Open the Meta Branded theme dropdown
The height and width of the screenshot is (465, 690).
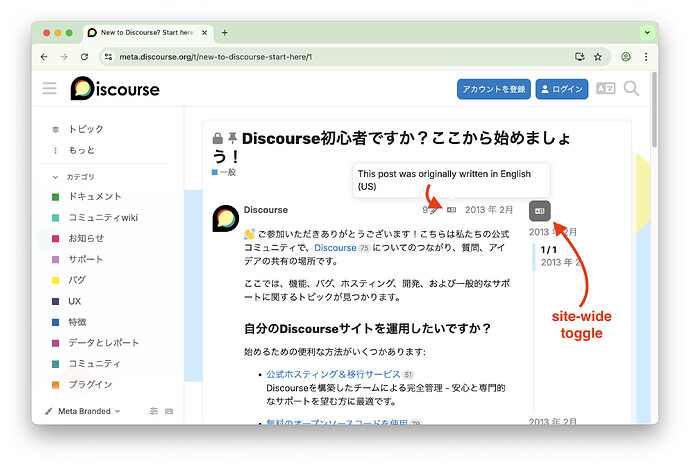tap(88, 411)
